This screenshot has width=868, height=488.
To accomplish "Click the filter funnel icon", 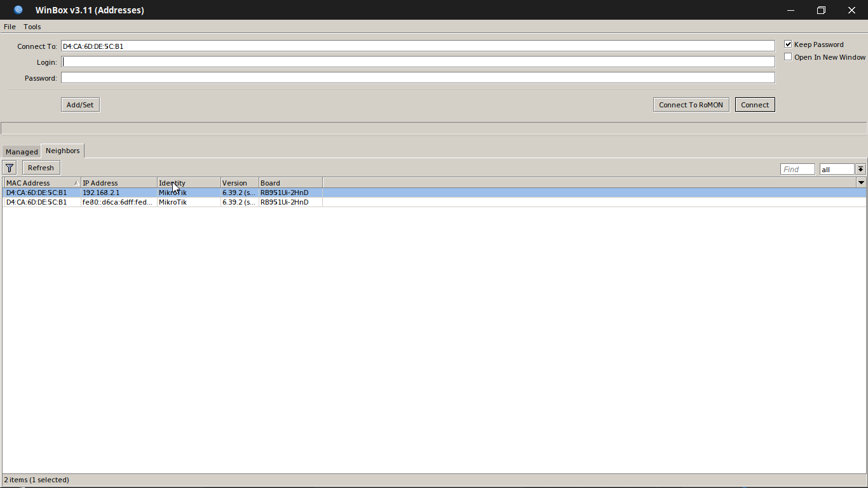I will click(10, 168).
